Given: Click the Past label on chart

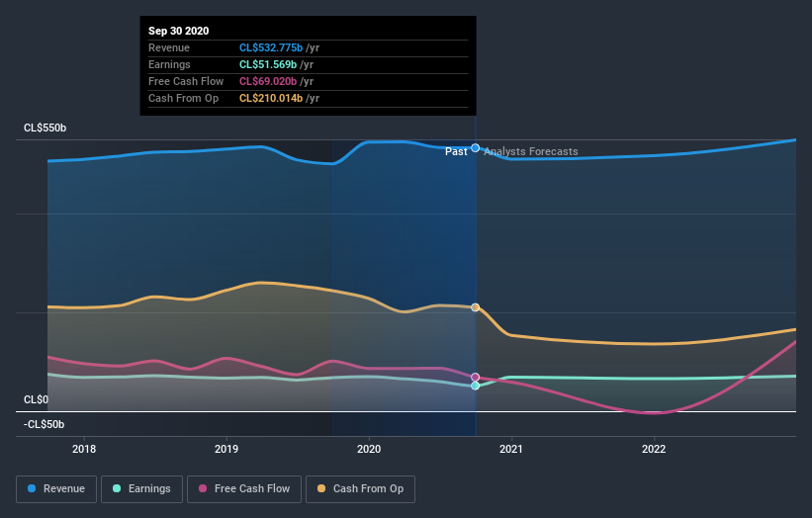Looking at the screenshot, I should [456, 151].
